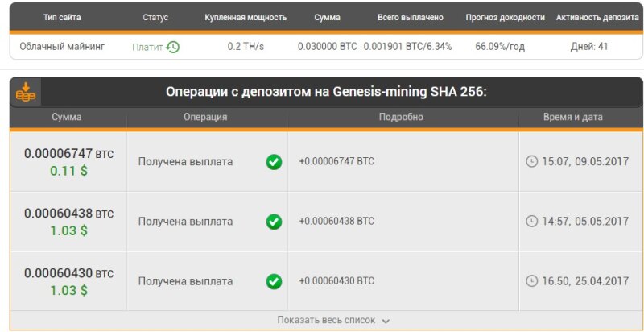Viewport: 644px width, 332px height.
Task: Click the Платит status link
Action: click(x=147, y=47)
